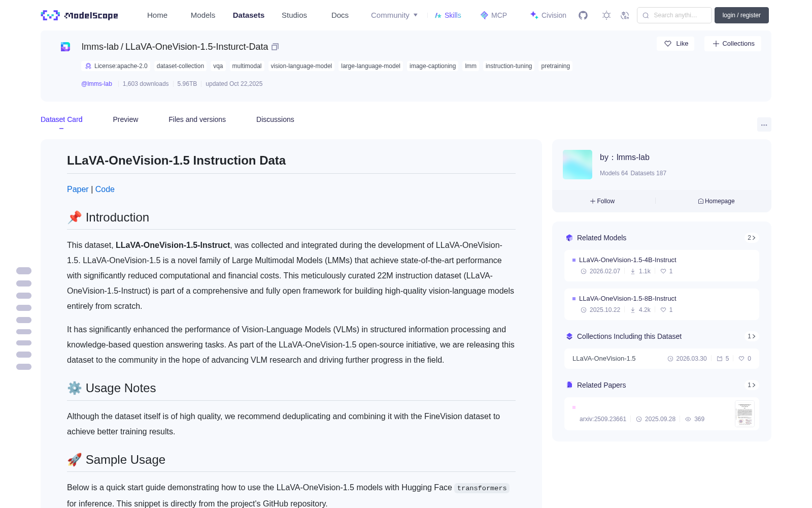The width and height of the screenshot is (812, 508).
Task: Click the Related Papers document icon
Action: click(569, 385)
